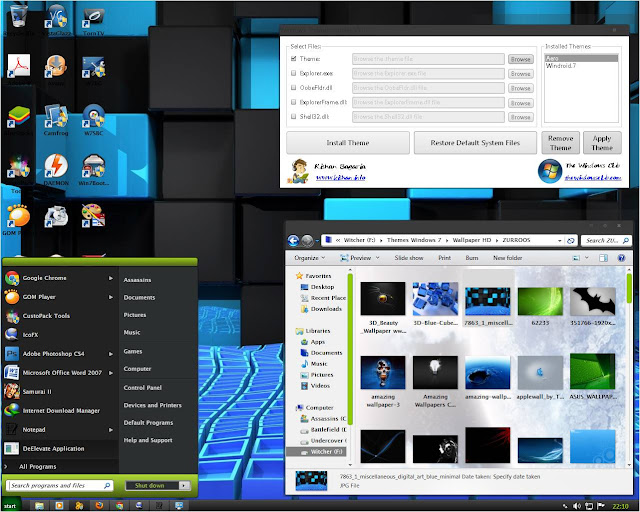This screenshot has width=640, height=512.
Task: Expand GOM Player submenu arrow
Action: coord(111,297)
